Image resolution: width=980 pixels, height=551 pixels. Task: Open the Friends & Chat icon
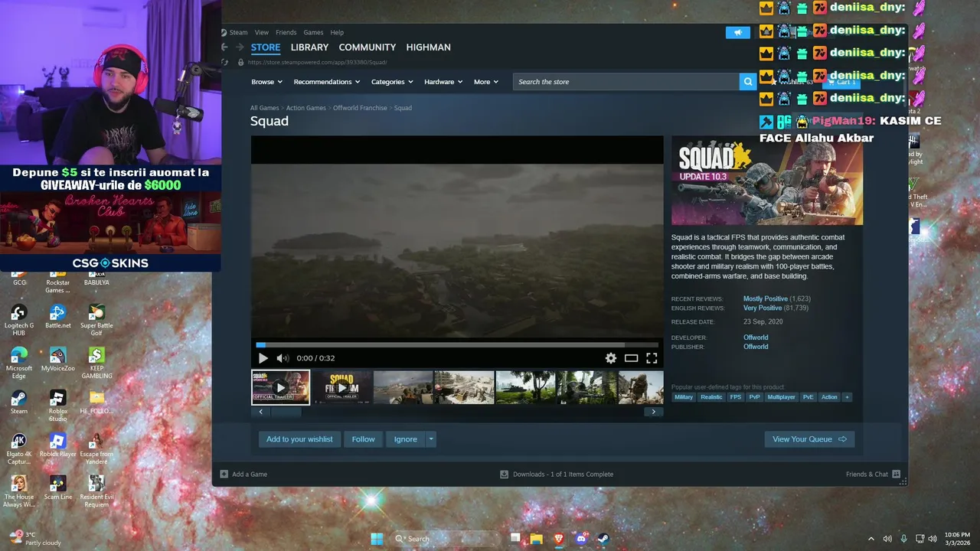(896, 474)
